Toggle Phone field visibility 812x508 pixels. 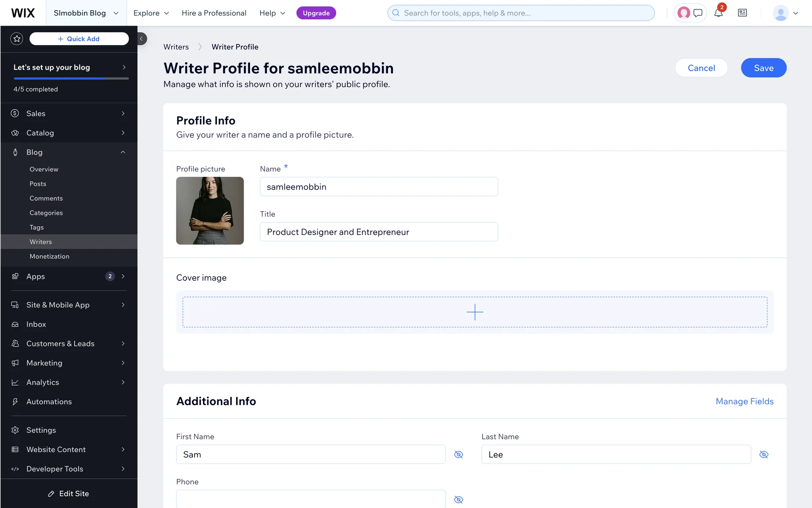(458, 500)
